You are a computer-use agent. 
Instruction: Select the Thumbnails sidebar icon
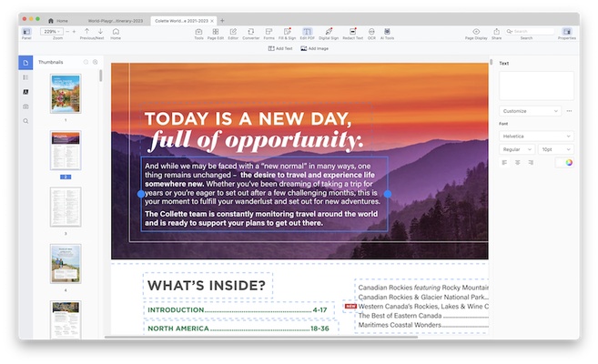[x=25, y=63]
